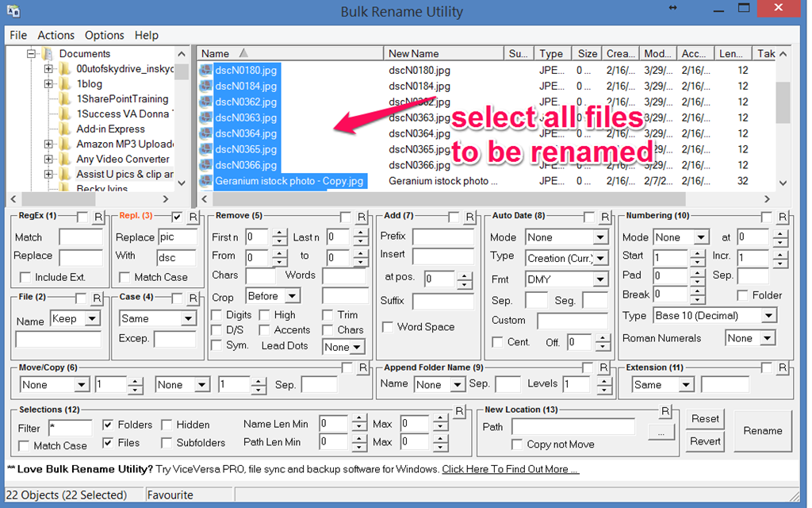This screenshot has height=508, width=812.
Task: Click the R reset icon in RegEx panel
Action: click(98, 217)
